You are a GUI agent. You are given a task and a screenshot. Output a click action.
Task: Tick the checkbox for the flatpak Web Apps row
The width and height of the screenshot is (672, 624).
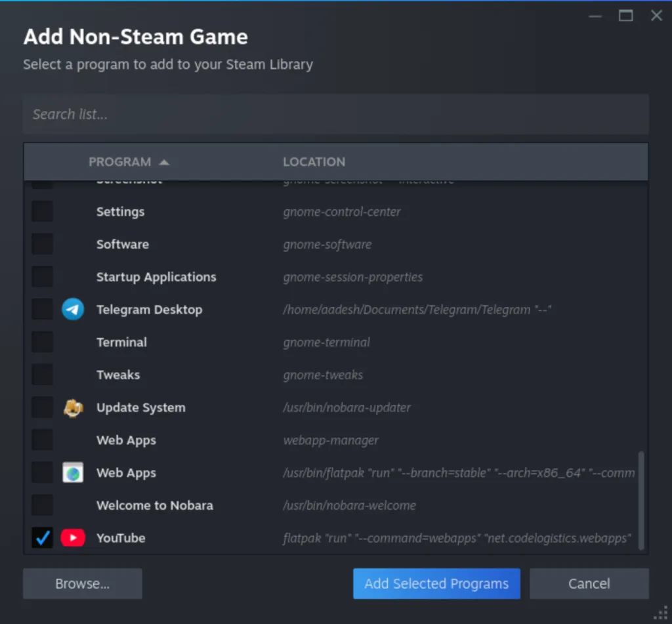(43, 472)
